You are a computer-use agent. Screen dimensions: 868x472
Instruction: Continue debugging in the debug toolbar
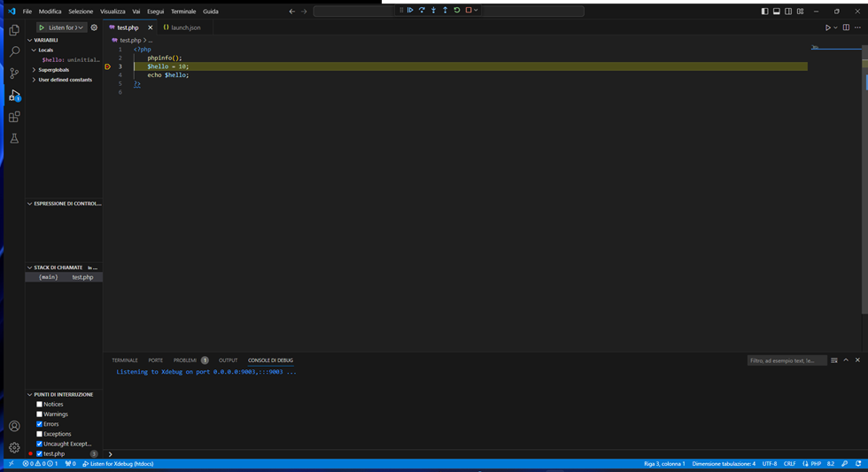410,10
